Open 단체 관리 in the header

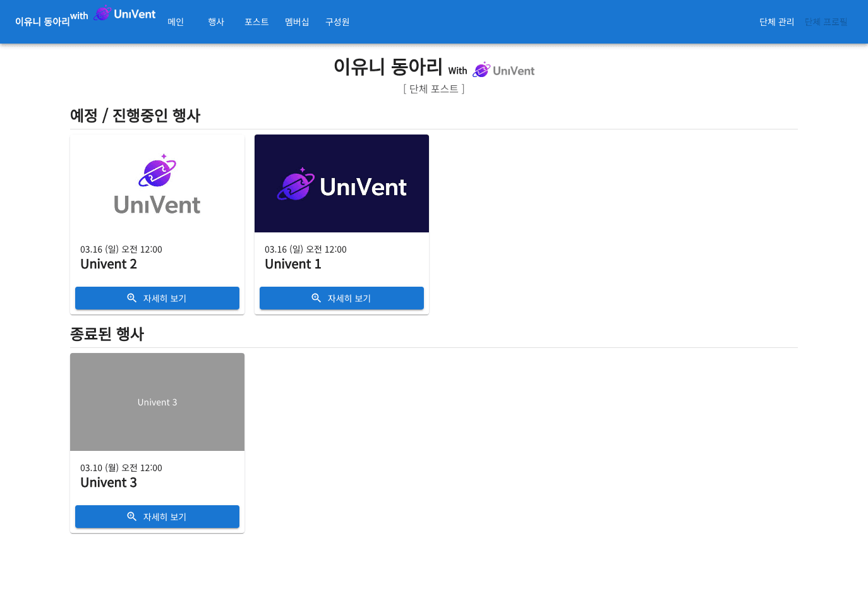coord(776,22)
